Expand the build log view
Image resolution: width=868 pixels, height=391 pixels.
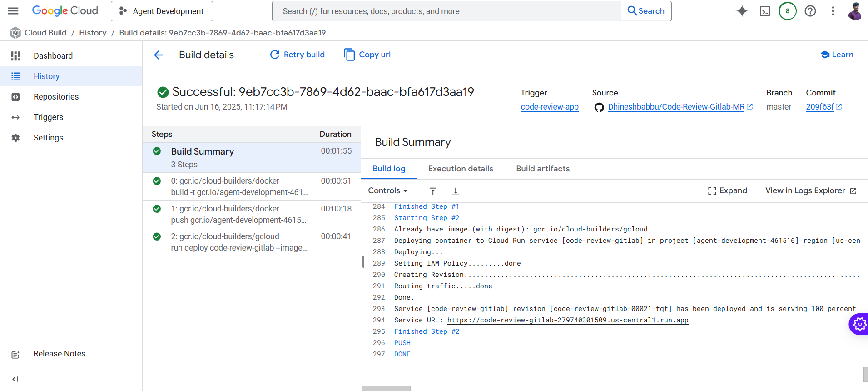click(x=728, y=191)
